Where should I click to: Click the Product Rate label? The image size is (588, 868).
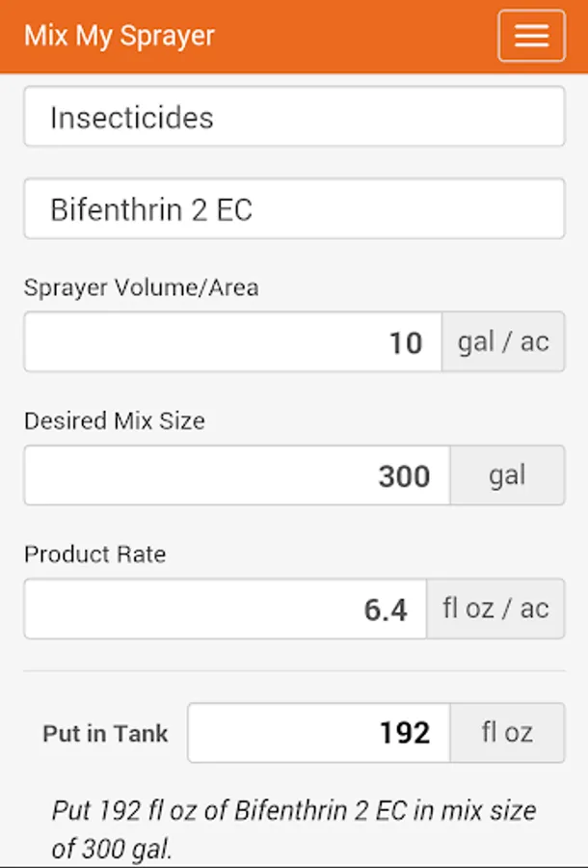tap(94, 555)
